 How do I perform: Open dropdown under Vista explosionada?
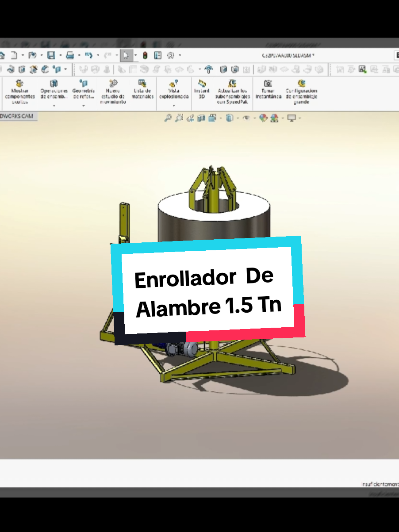coord(173,106)
